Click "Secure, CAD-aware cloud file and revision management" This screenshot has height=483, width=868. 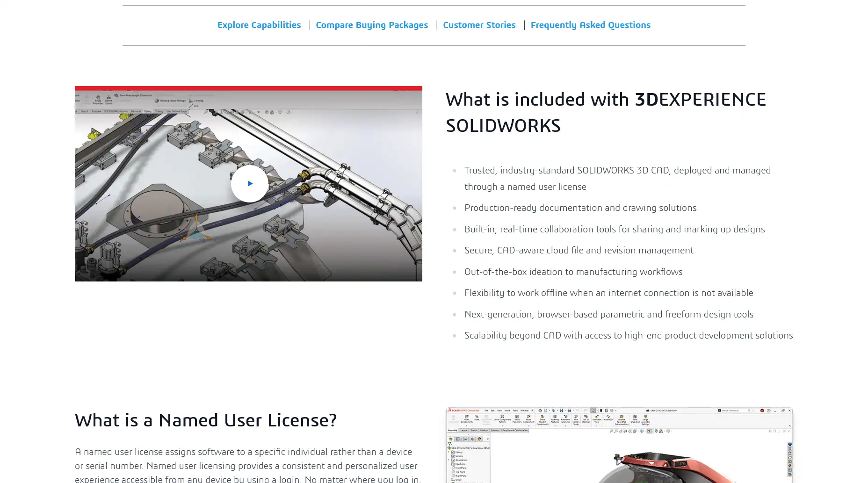coord(579,250)
